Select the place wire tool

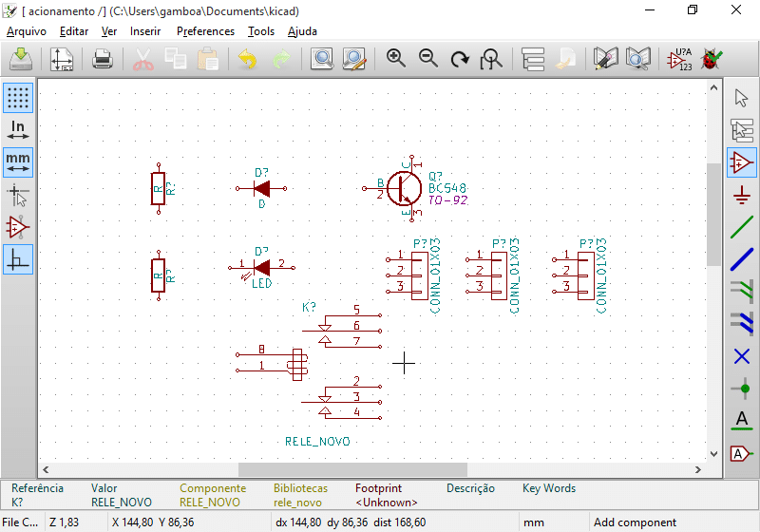pos(742,227)
